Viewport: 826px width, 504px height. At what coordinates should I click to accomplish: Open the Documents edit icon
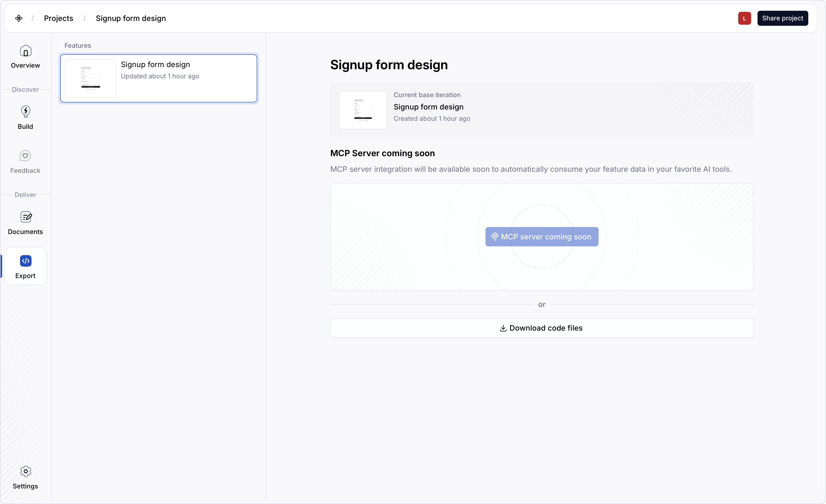tap(26, 217)
